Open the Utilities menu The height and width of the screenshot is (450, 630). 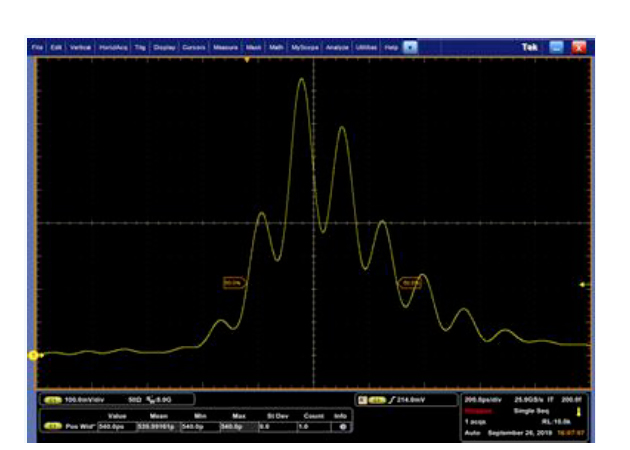point(366,47)
